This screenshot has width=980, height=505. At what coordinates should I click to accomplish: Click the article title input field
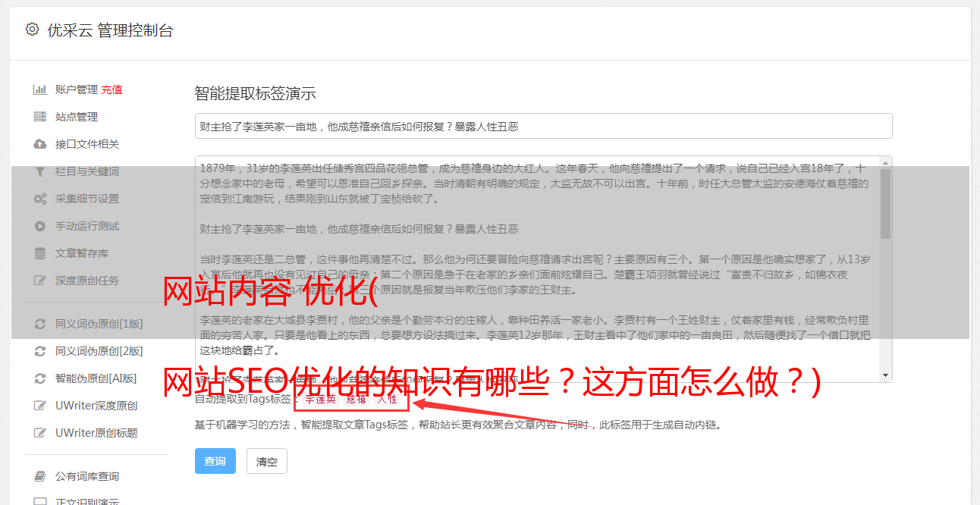point(543,126)
